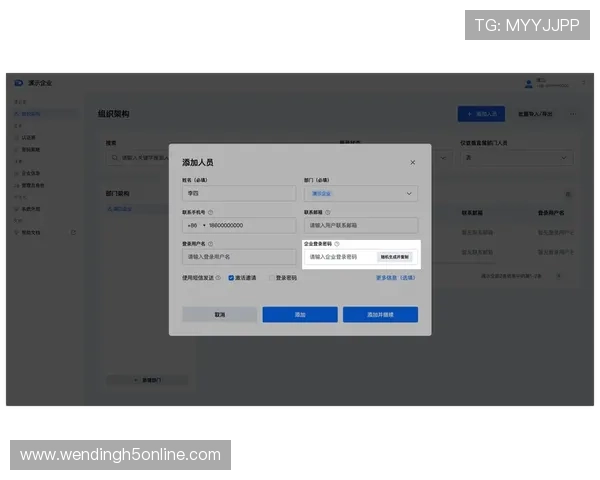Close the 添加人员 dialog with X

tap(413, 162)
